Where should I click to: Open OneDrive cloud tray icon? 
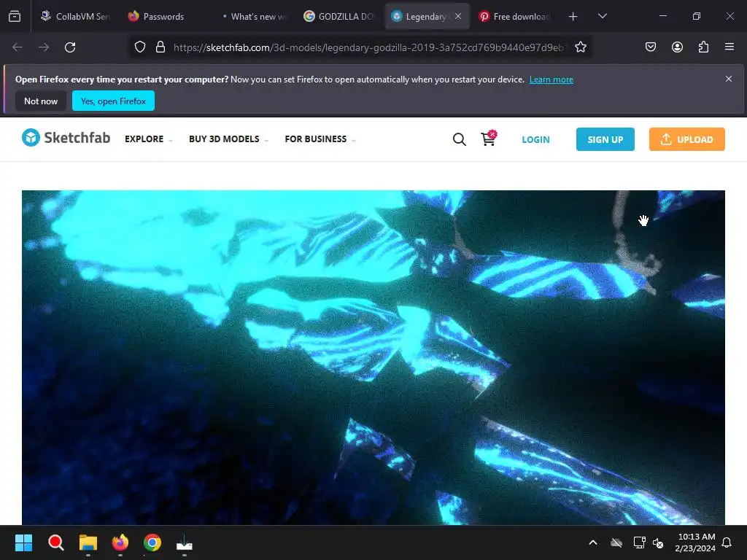616,542
